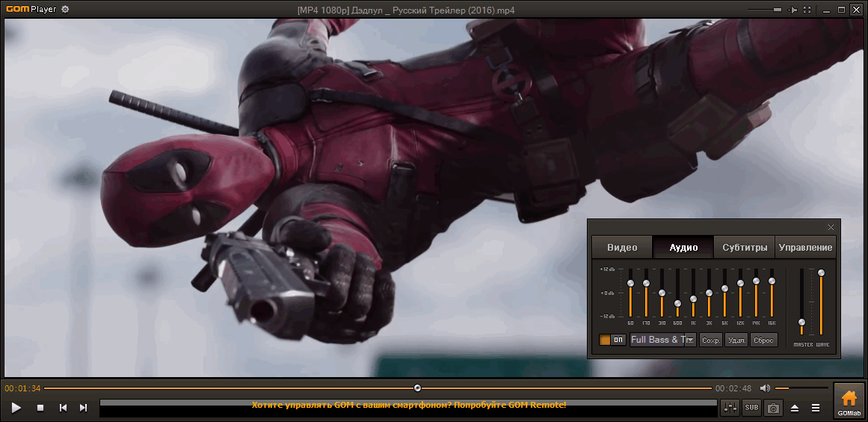The image size is (868, 422).
Task: Switch to the Видео tab
Action: point(622,247)
